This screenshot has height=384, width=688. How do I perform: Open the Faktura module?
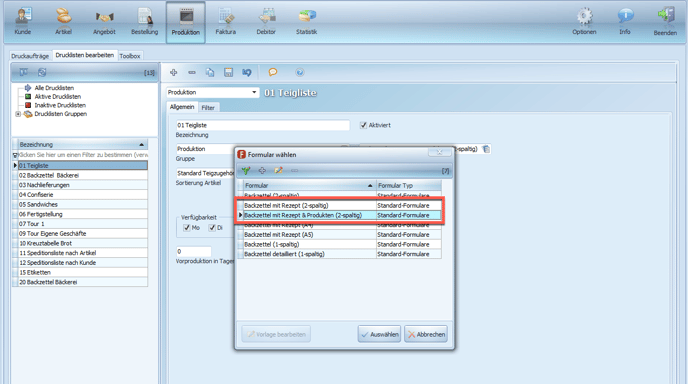coord(226,22)
